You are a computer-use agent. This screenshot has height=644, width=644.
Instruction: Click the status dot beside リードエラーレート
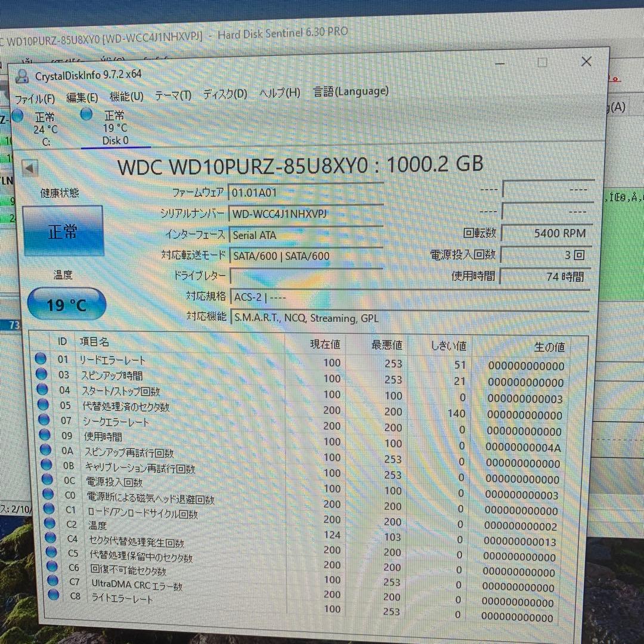(x=40, y=358)
